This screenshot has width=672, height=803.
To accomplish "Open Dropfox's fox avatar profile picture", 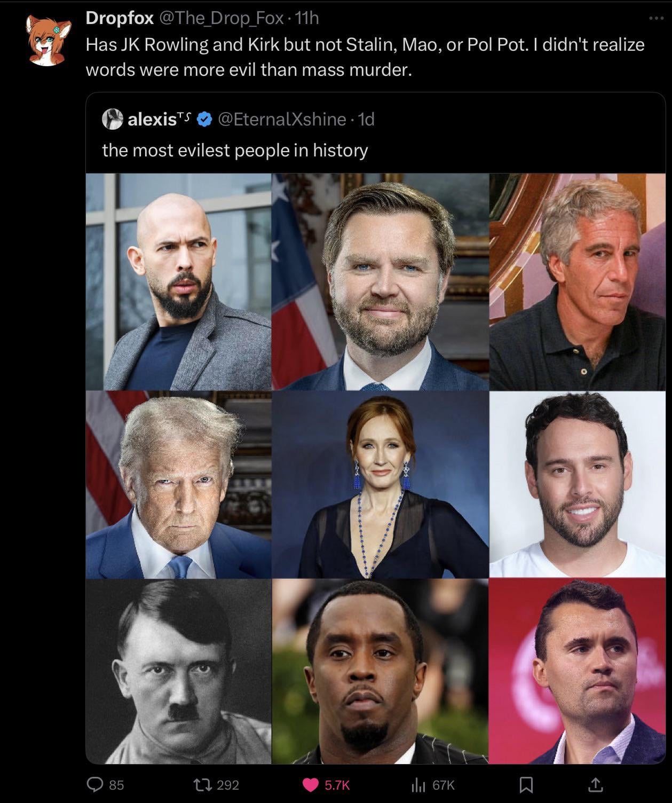I will pyautogui.click(x=46, y=41).
